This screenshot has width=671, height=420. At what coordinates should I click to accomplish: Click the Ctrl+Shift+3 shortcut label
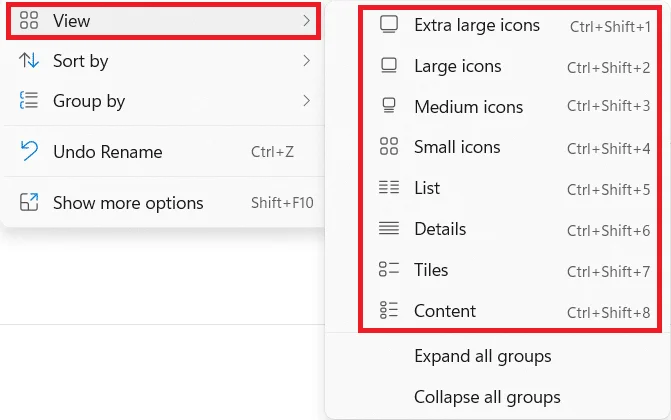609,105
